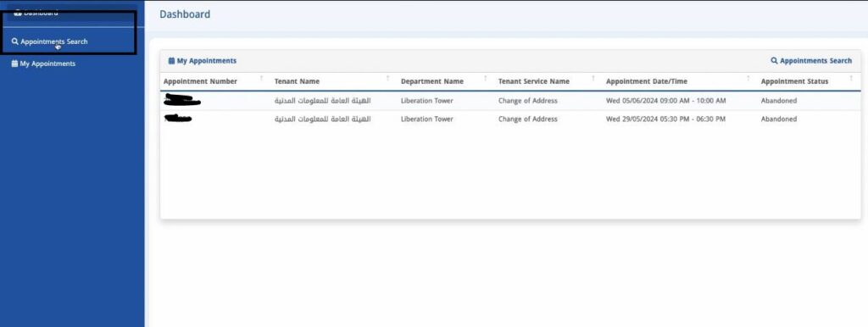Sort by Appointment Date/Time arrow
The image size is (868, 327).
[x=748, y=79]
